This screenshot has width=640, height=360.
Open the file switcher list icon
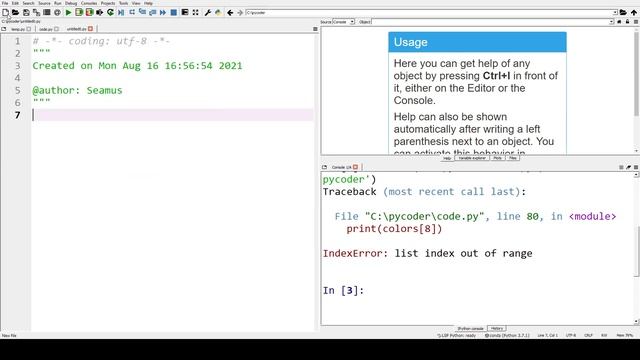click(47, 13)
